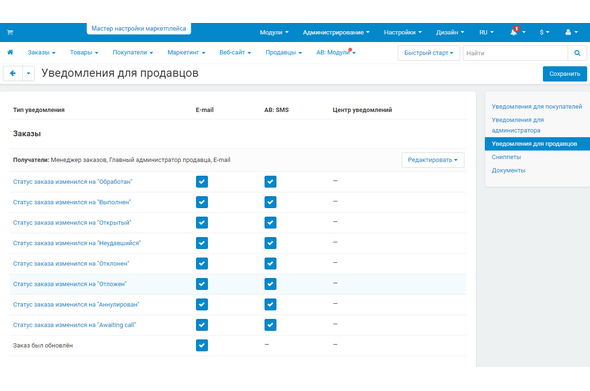Open Мастер настройки маркетплейса tab

tap(139, 29)
